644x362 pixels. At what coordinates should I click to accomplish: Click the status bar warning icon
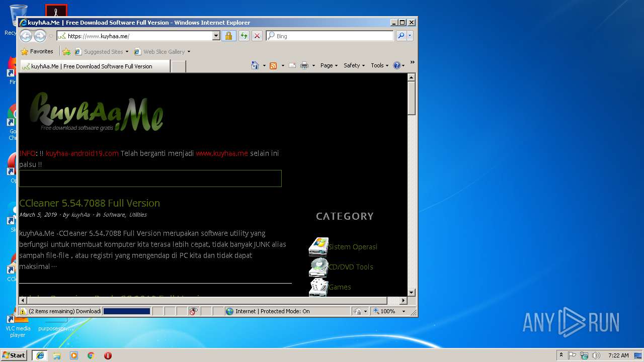(23, 311)
